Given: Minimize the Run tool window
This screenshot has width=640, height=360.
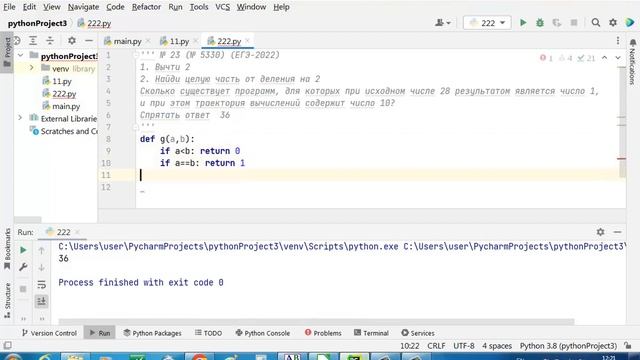Looking at the screenshot, I should click(x=617, y=232).
